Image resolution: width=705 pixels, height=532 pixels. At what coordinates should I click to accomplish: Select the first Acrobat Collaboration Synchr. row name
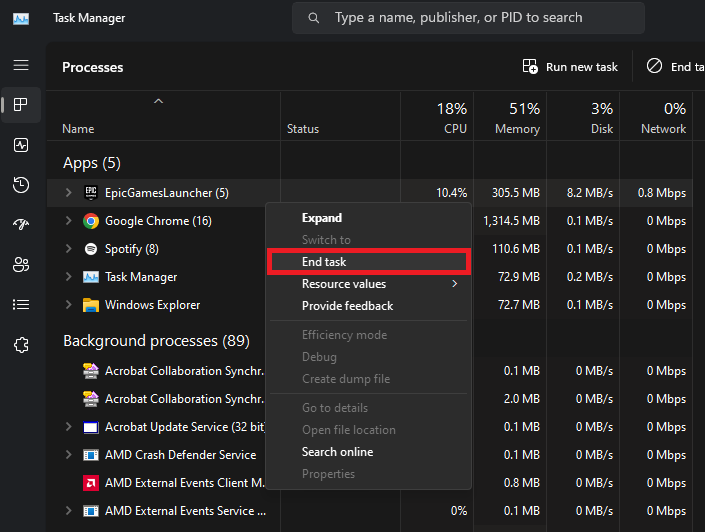point(184,371)
